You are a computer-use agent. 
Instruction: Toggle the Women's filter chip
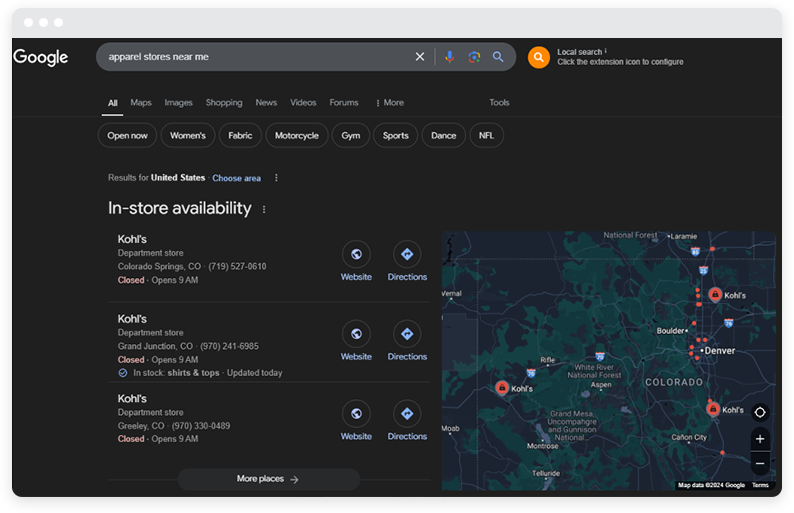[x=187, y=136]
